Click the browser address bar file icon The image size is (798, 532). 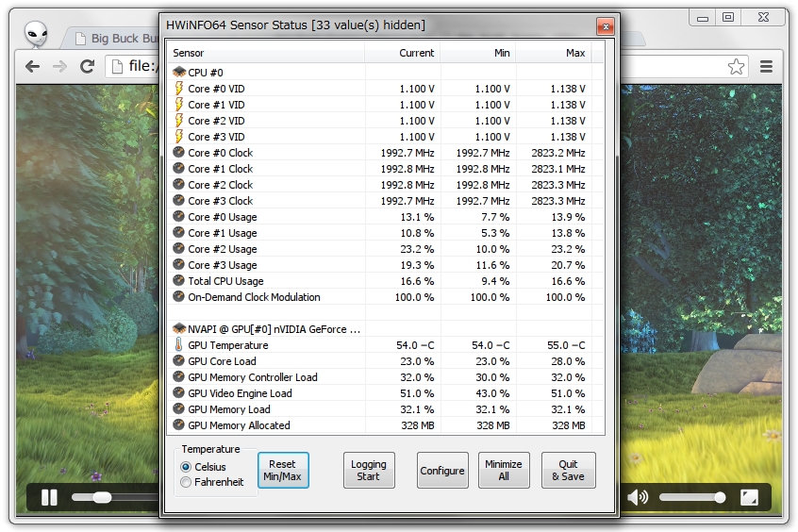pyautogui.click(x=117, y=66)
